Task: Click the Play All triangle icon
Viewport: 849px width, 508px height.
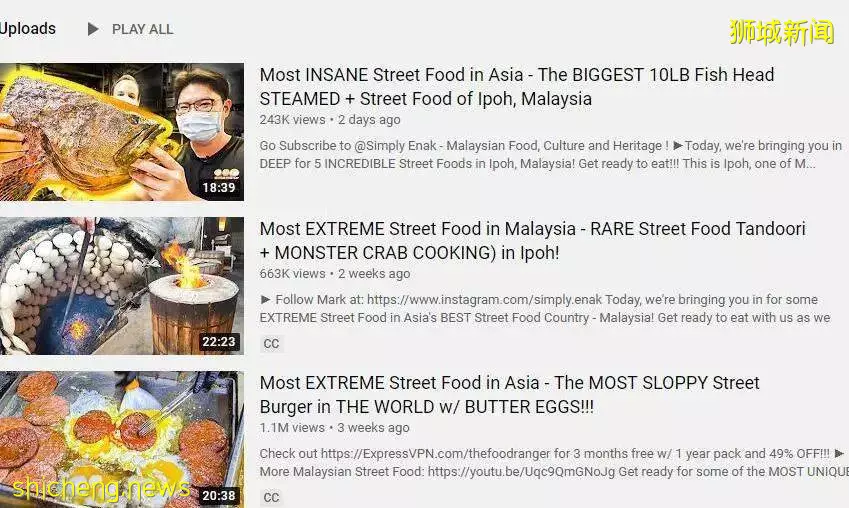Action: (x=93, y=29)
